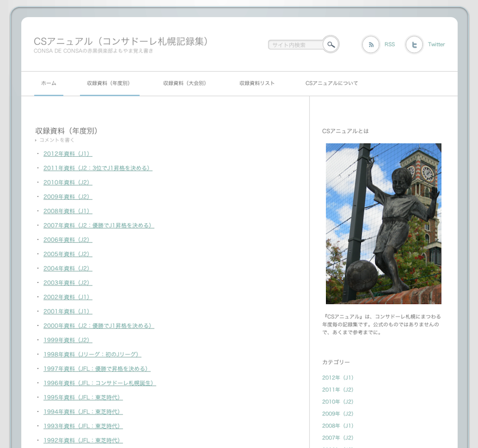Open 2007年資料 J2 優勝 link
Screen dimensions: 478x448
tap(98, 225)
